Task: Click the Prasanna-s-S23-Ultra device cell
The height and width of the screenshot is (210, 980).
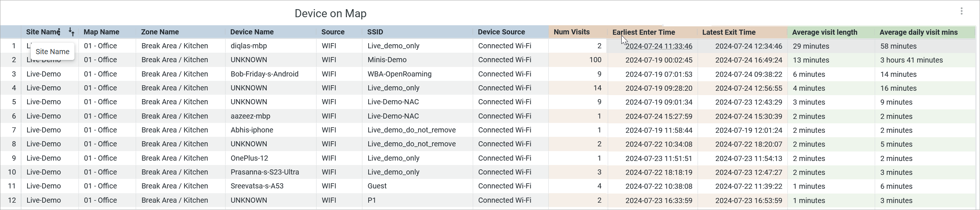Action: point(265,172)
